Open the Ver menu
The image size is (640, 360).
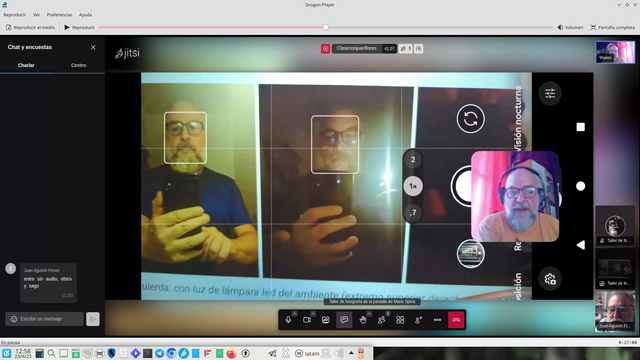point(36,15)
